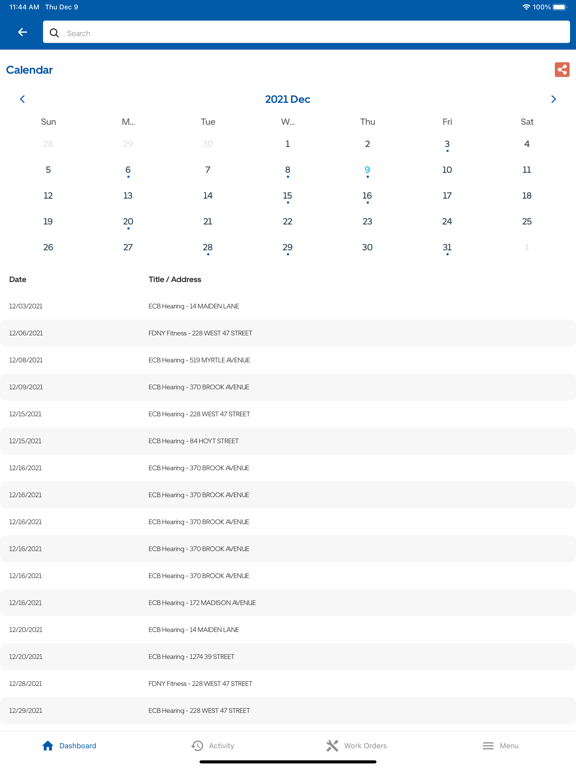This screenshot has width=576, height=768.
Task: Open the Work Orders tools icon
Action: pos(332,745)
